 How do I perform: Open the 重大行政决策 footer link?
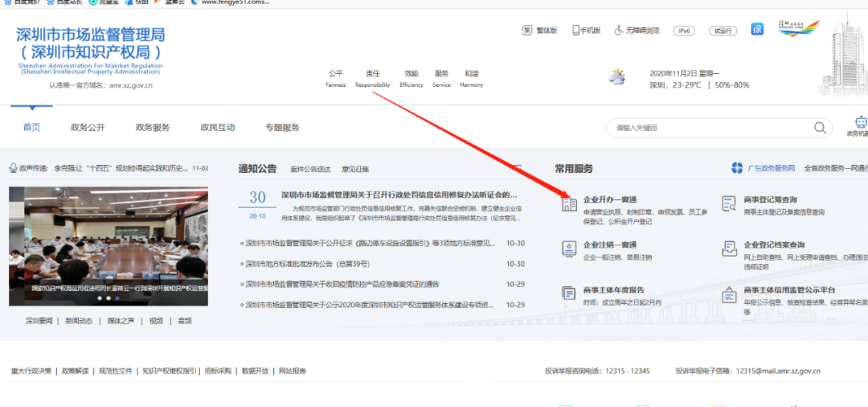tap(31, 371)
